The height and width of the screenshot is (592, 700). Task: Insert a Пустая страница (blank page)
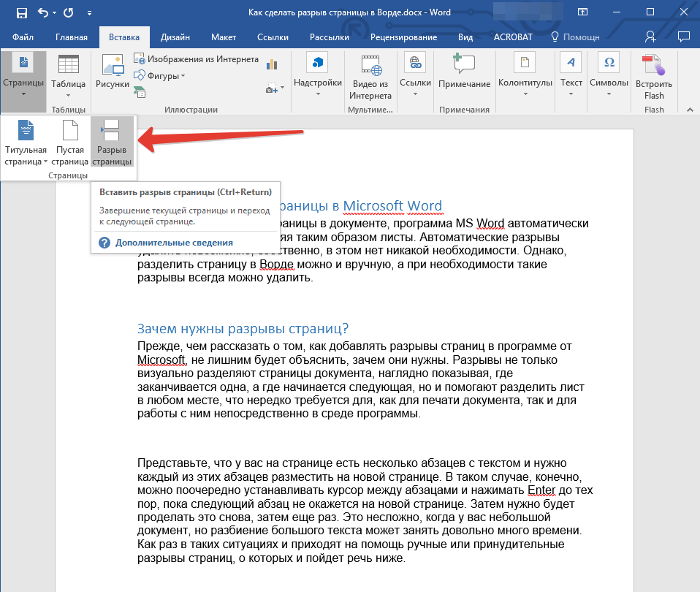point(70,143)
